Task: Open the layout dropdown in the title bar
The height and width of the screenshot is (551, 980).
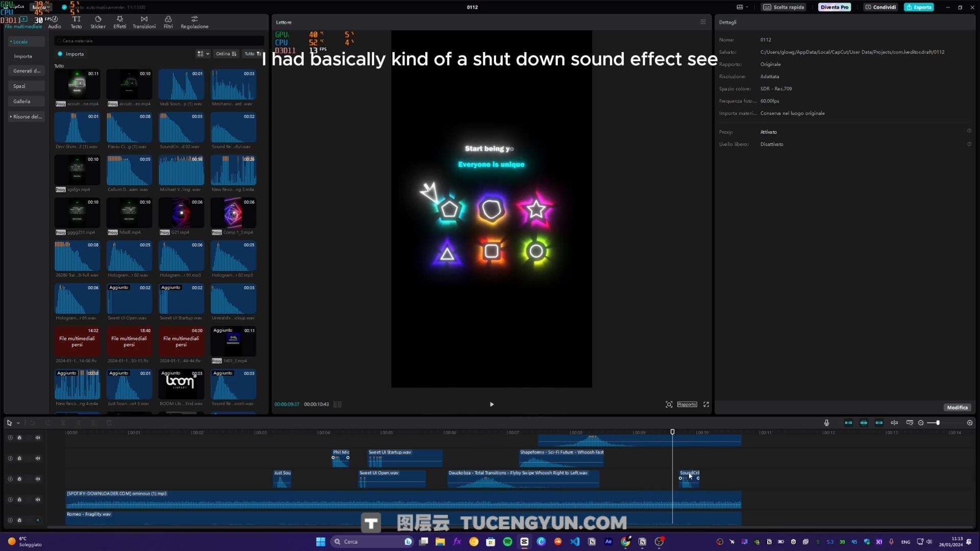Action: click(742, 7)
